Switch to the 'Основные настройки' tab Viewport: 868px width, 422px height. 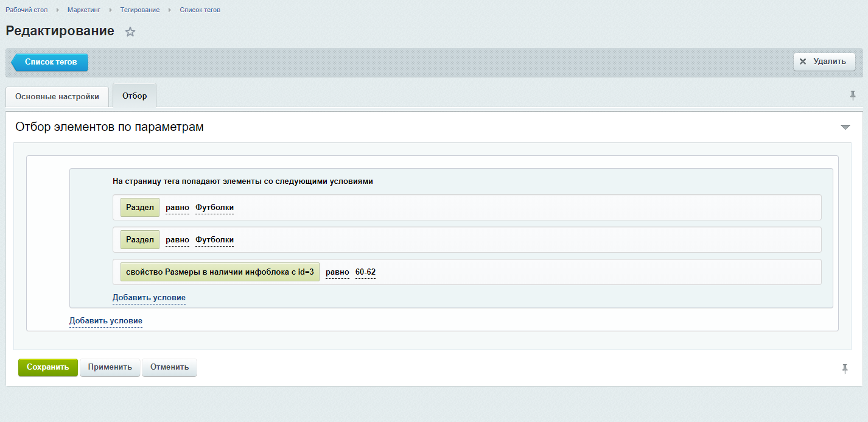tap(57, 97)
